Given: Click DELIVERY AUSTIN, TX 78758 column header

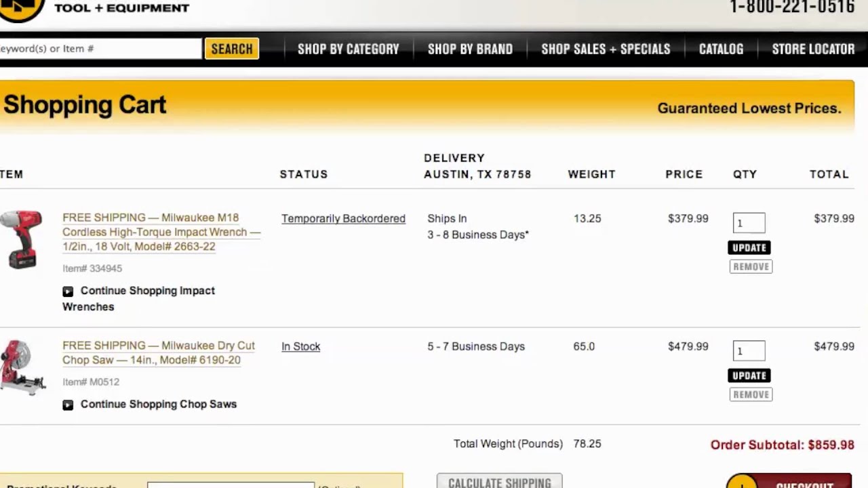Looking at the screenshot, I should coord(477,166).
